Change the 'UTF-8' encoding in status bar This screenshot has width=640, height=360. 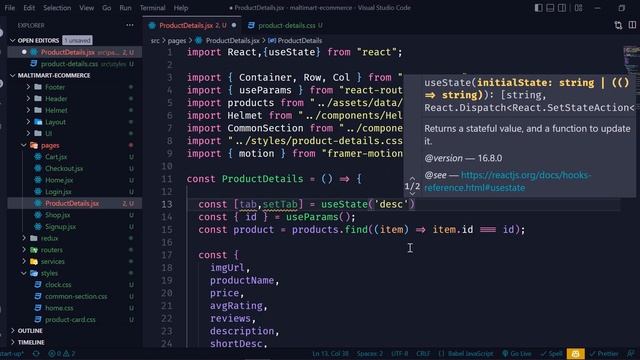click(x=400, y=354)
